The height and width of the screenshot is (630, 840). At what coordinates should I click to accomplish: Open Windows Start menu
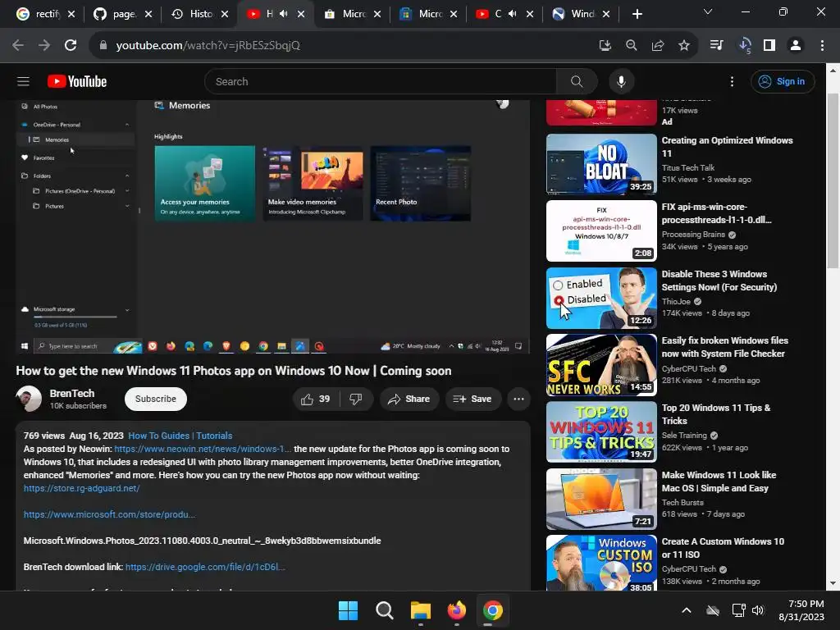tap(348, 610)
